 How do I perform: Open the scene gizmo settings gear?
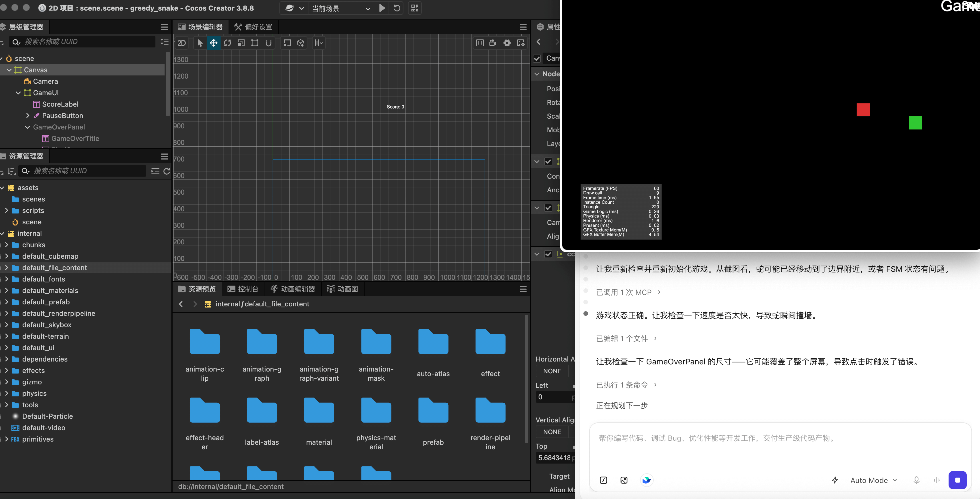click(507, 43)
